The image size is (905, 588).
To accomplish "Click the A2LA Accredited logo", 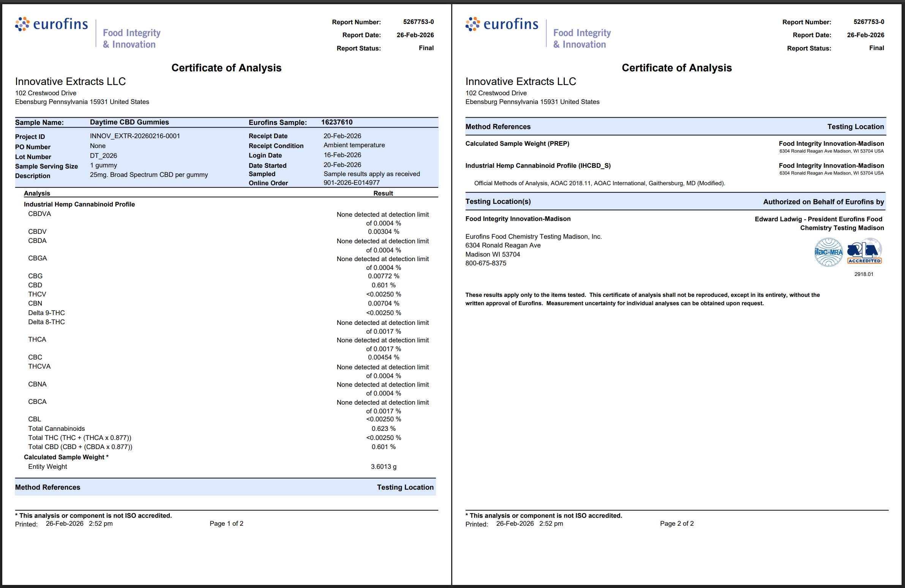I will tap(864, 251).
